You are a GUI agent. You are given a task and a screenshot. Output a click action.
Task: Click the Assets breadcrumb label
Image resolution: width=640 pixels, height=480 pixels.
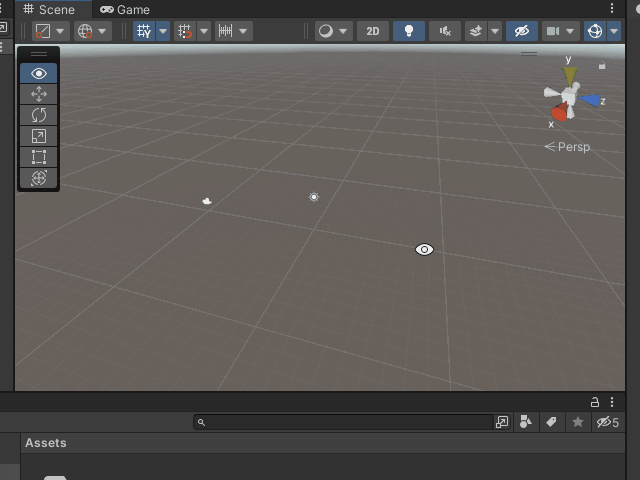(46, 443)
